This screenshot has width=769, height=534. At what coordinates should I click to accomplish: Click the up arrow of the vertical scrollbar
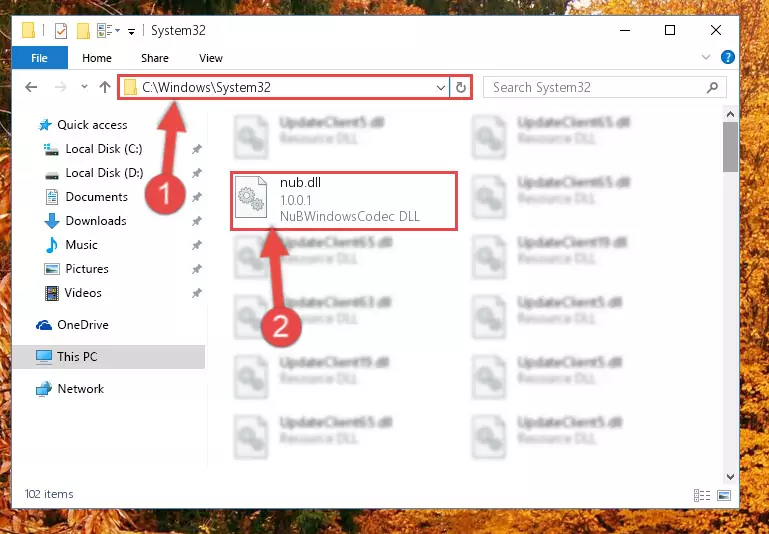click(x=730, y=115)
